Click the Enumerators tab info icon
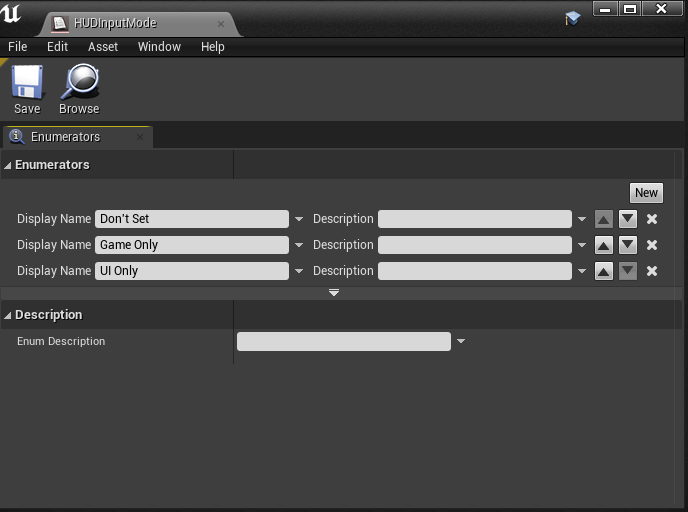The height and width of the screenshot is (512, 688). click(17, 136)
